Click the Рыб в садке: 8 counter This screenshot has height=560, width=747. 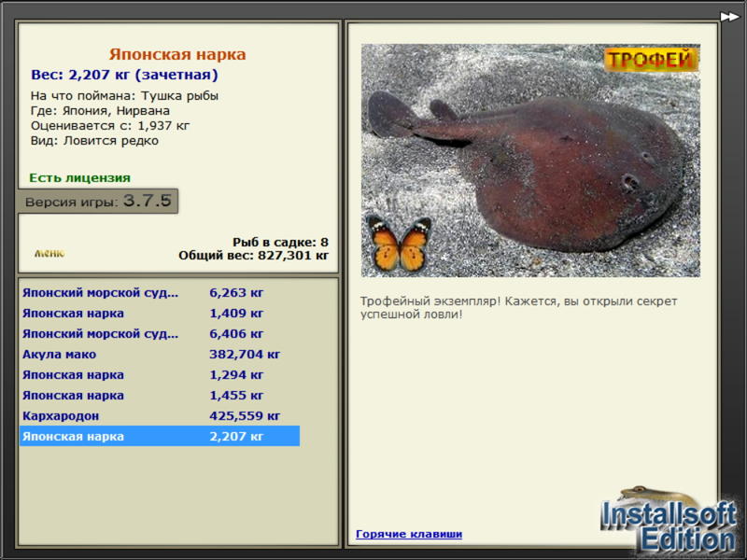pos(280,242)
